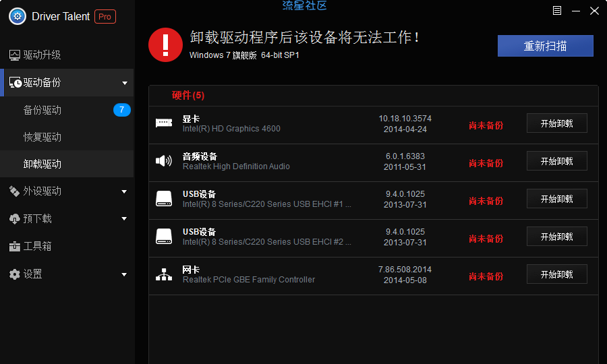Image resolution: width=607 pixels, height=364 pixels.
Task: Click the red exclamation warning icon
Action: pyautogui.click(x=165, y=44)
